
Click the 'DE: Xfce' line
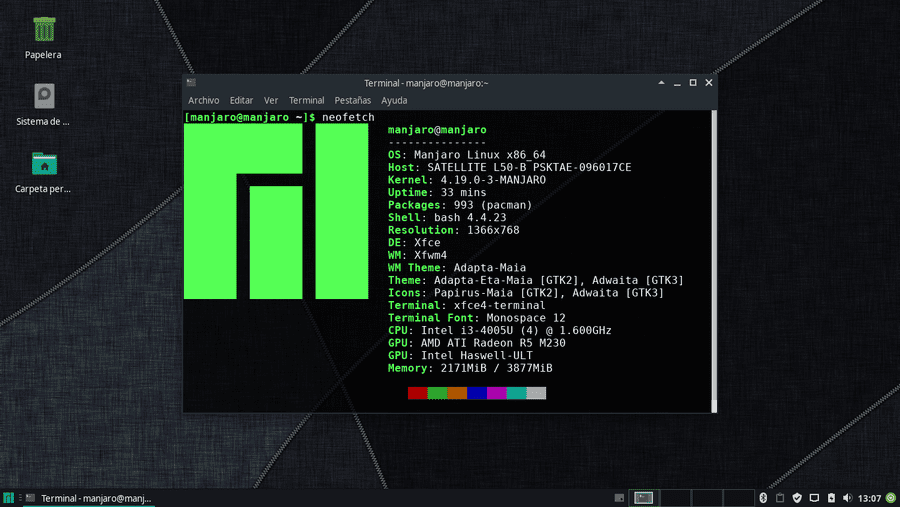pos(414,242)
